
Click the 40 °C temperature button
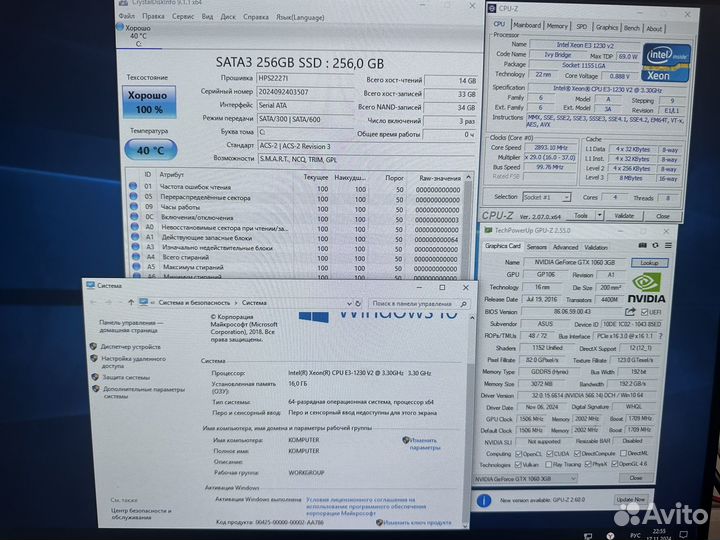(x=151, y=150)
